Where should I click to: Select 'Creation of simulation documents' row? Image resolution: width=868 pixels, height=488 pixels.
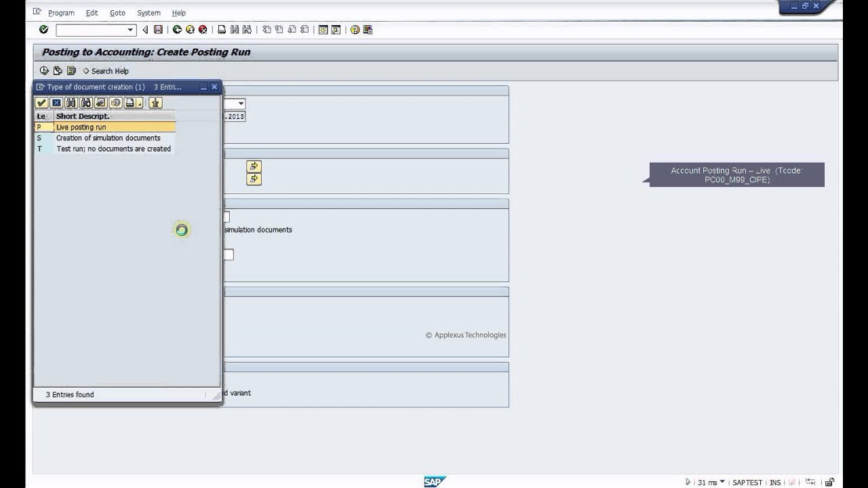(x=105, y=138)
